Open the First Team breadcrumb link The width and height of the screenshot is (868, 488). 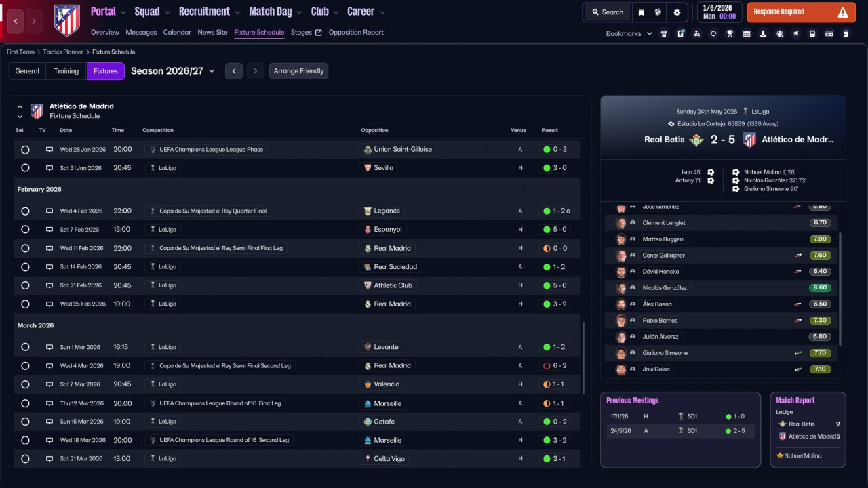click(x=20, y=52)
